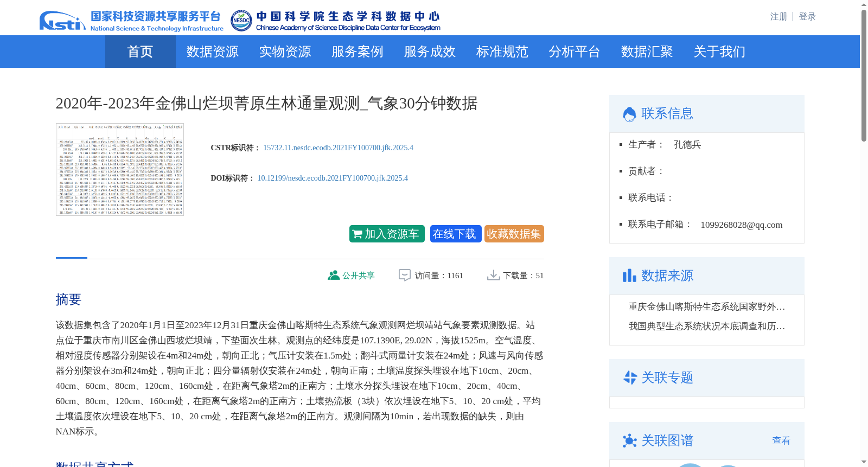Click the data source bar chart icon

(x=629, y=276)
